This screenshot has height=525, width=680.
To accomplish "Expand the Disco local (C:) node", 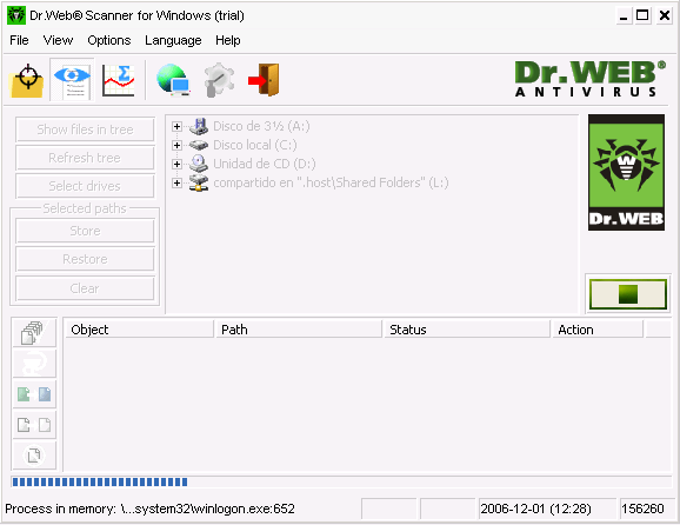I will click(x=177, y=145).
